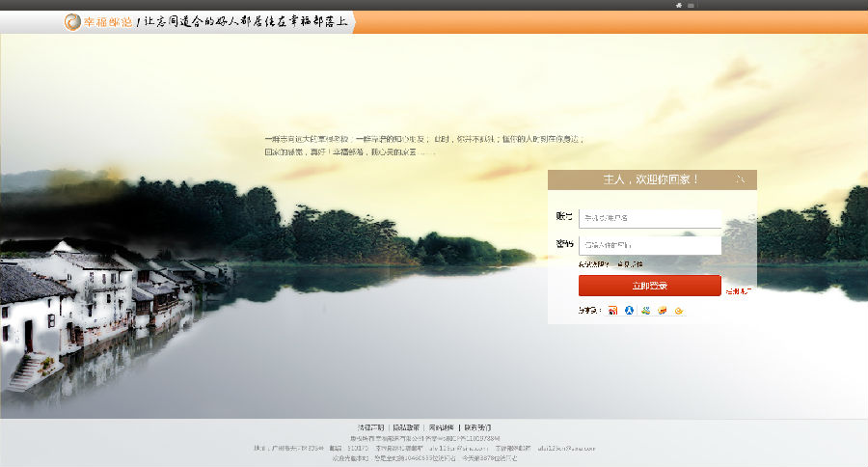The height and width of the screenshot is (467, 868).
Task: Open the common questions link below password
Action: click(x=630, y=264)
